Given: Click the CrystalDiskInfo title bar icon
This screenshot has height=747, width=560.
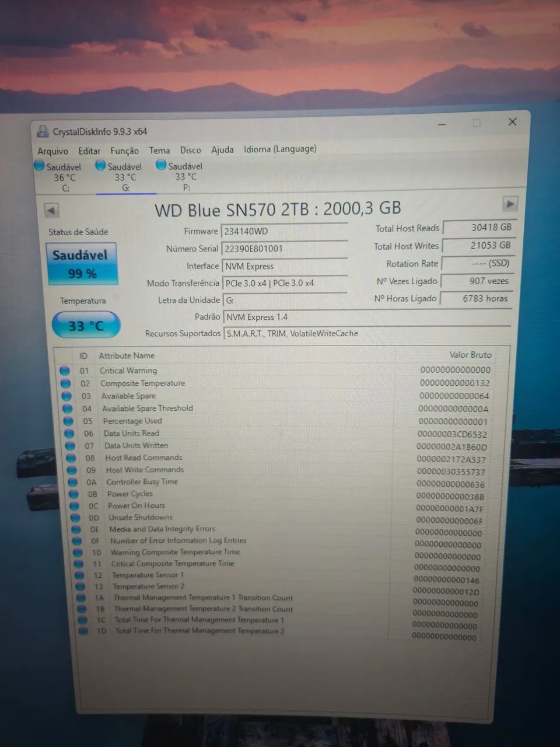Looking at the screenshot, I should click(43, 132).
